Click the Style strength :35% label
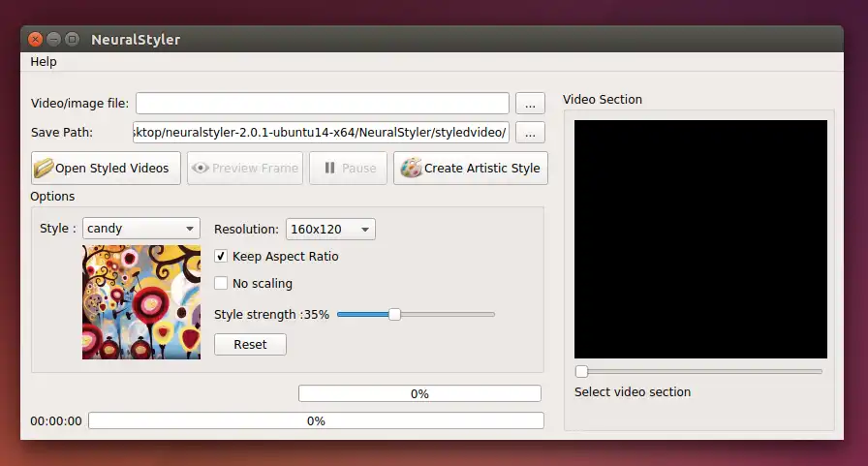This screenshot has width=868, height=466. pyautogui.click(x=272, y=314)
